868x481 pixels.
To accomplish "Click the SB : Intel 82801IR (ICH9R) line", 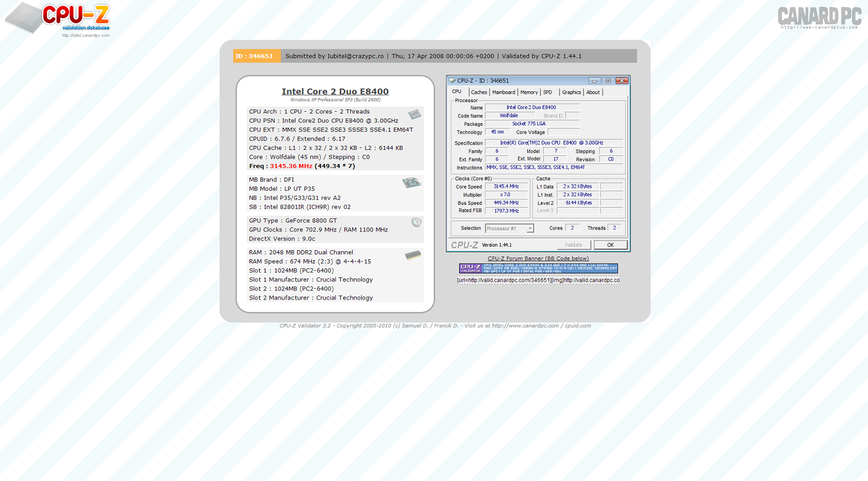I will (x=300, y=207).
